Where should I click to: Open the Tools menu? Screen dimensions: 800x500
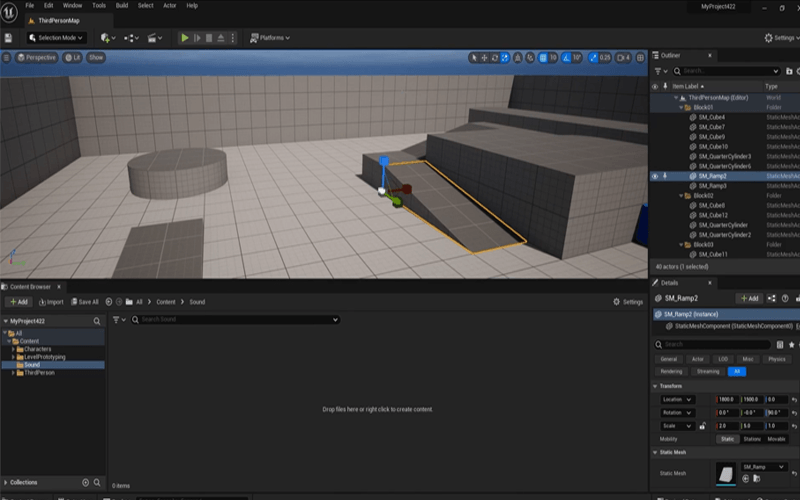99,6
